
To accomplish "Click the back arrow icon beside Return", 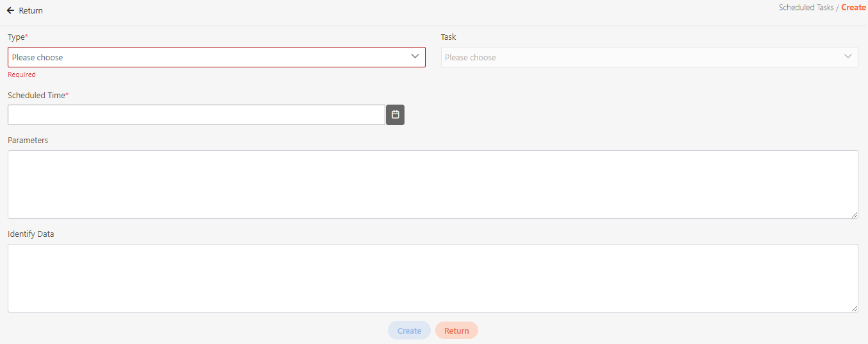I will pyautogui.click(x=10, y=11).
